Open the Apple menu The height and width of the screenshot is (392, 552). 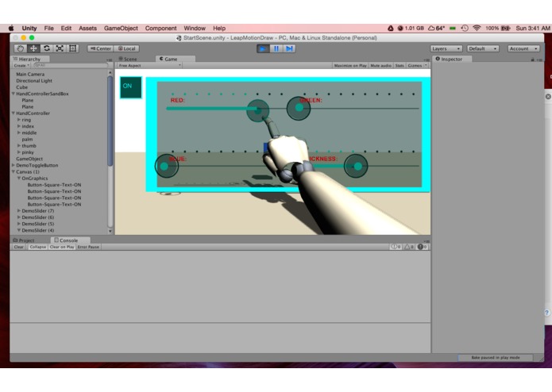(x=11, y=28)
